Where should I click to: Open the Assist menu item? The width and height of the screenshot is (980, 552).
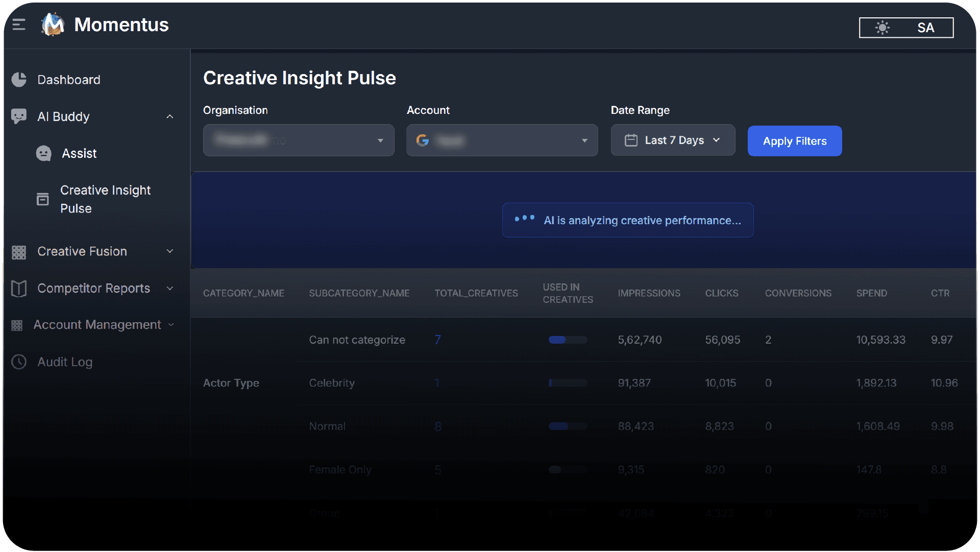coord(79,153)
